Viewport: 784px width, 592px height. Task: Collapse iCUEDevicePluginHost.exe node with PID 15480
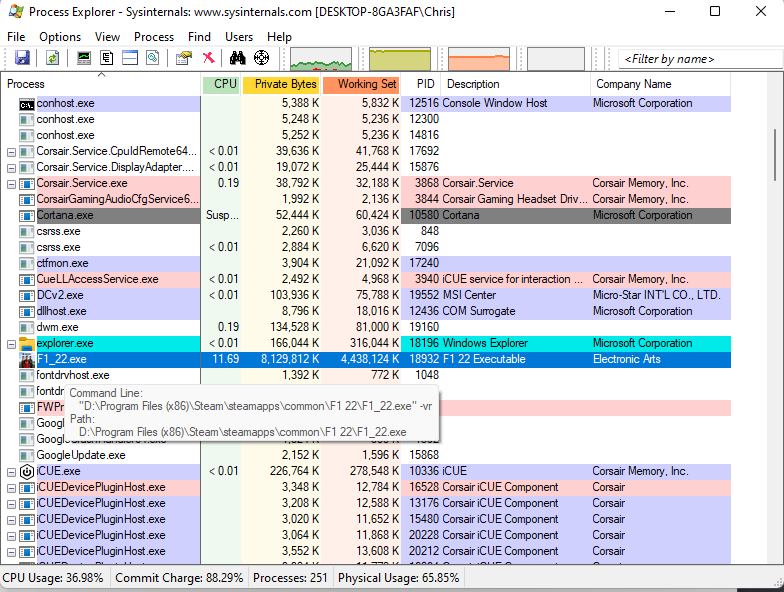(12, 520)
